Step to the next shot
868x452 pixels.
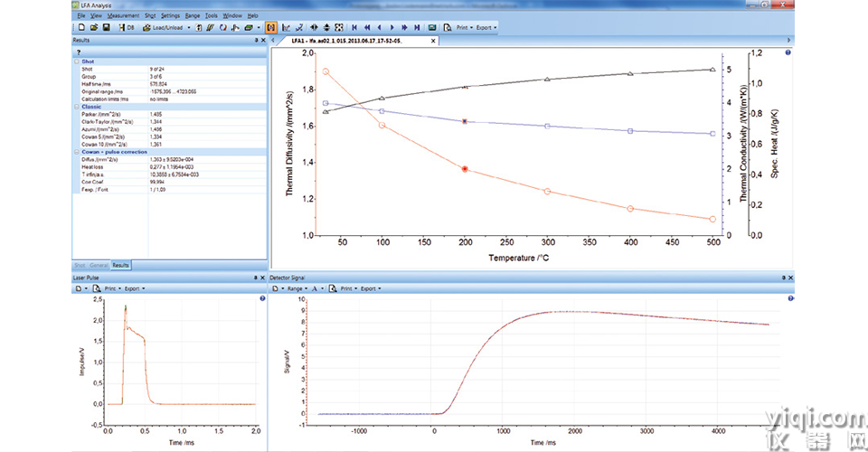click(x=392, y=27)
